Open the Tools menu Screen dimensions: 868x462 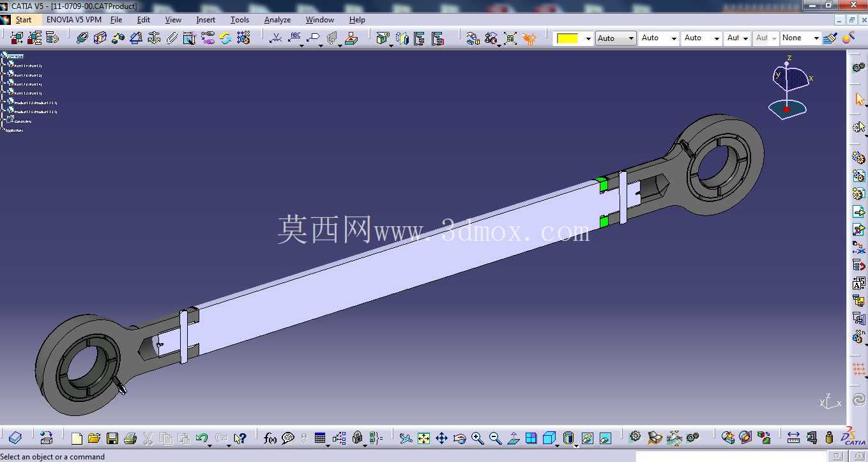(240, 20)
